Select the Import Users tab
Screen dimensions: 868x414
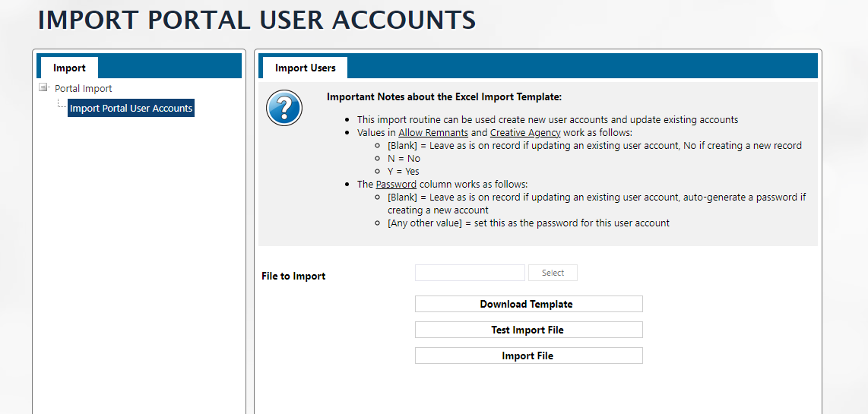point(305,68)
